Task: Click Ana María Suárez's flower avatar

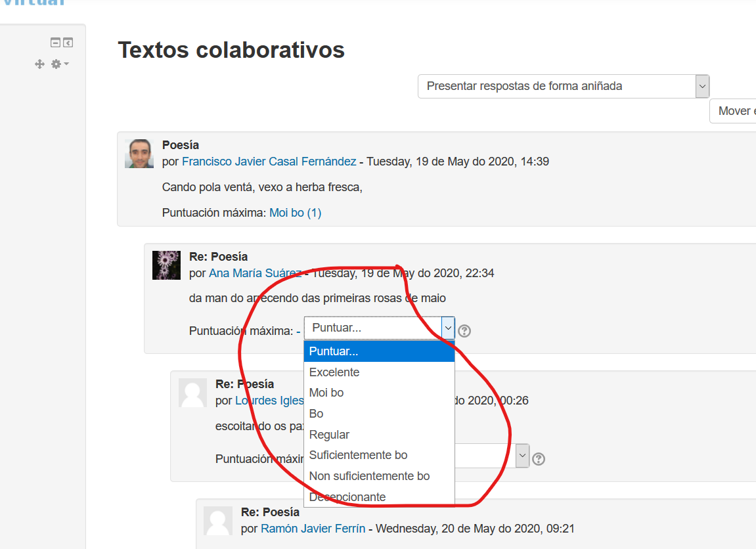Action: click(x=166, y=265)
